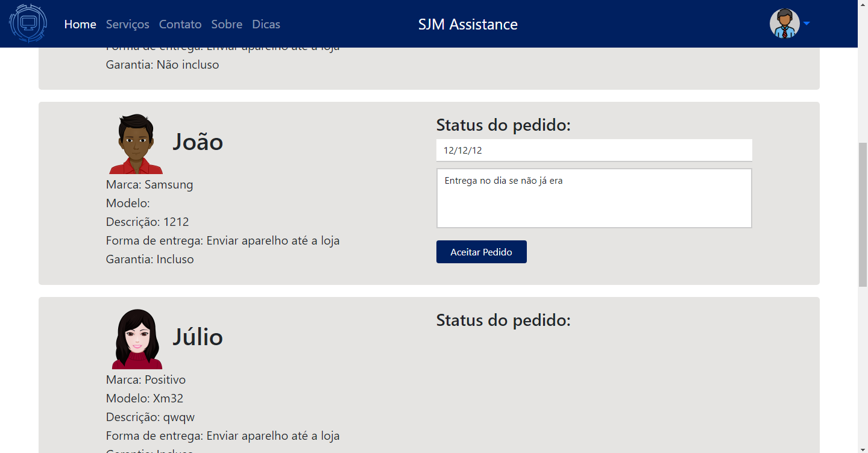This screenshot has height=453, width=868.
Task: Open the user profile avatar menu
Action: [x=783, y=24]
